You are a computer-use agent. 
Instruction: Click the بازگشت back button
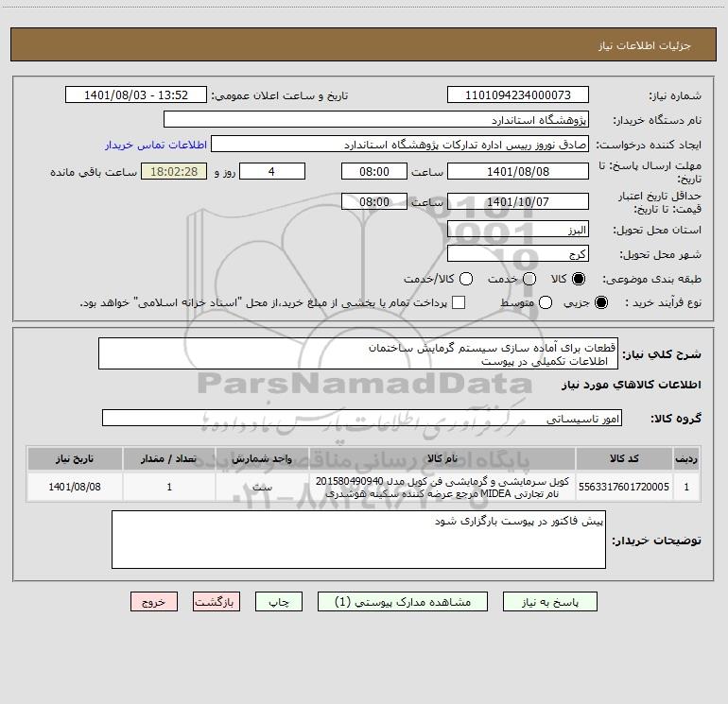pos(217,602)
